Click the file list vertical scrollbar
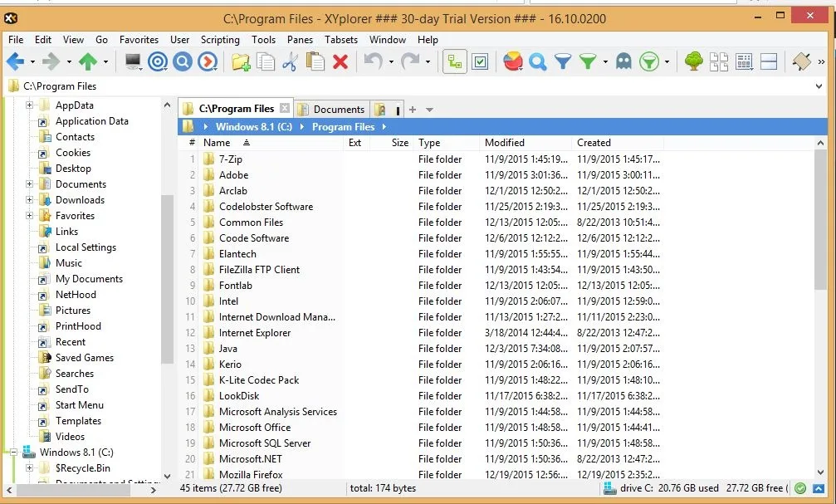Viewport: 836px width, 504px height. click(820, 218)
